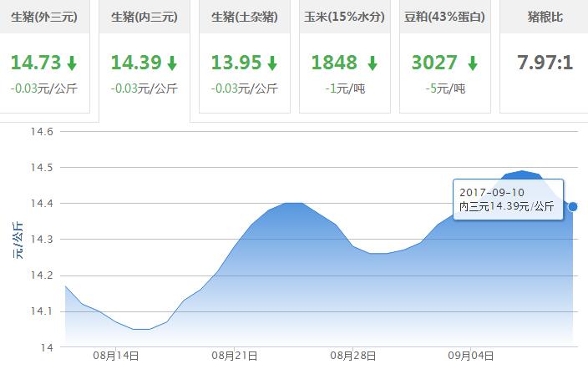Viewport: 588px width, 369px height.
Task: Click the 08月28日 date axis label
Action: pos(352,356)
